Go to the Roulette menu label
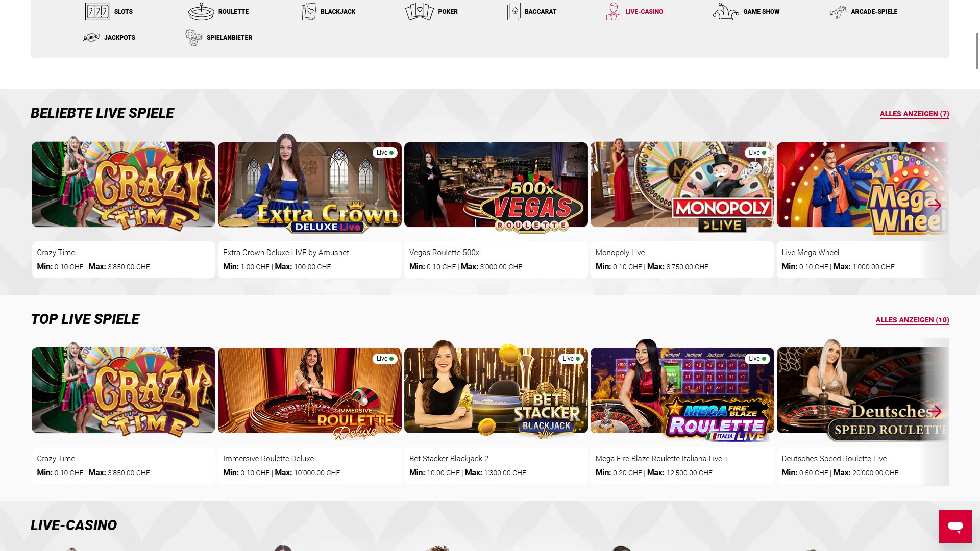980x551 pixels. [x=233, y=11]
